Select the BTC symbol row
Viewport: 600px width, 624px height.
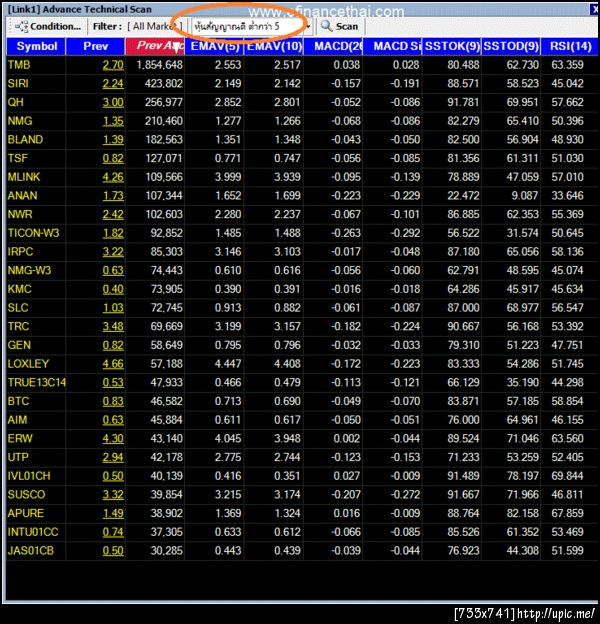(302, 402)
